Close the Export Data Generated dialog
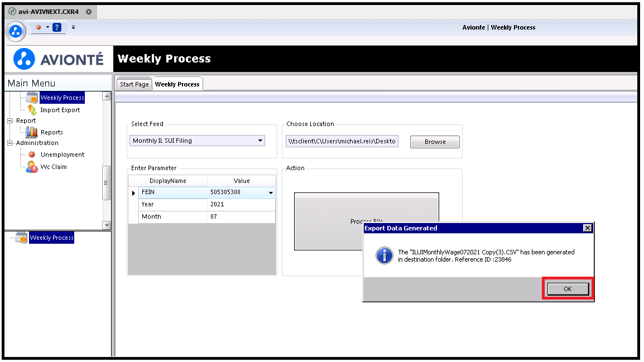 coord(588,228)
